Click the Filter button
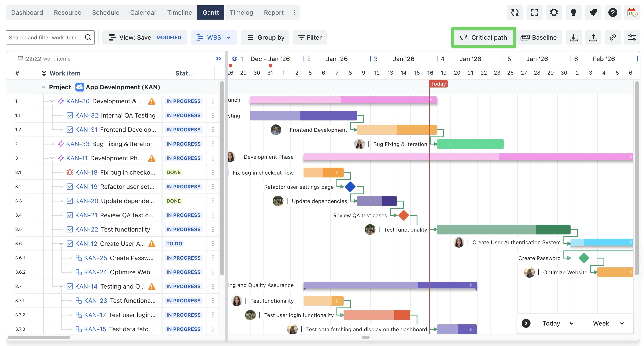 [310, 38]
